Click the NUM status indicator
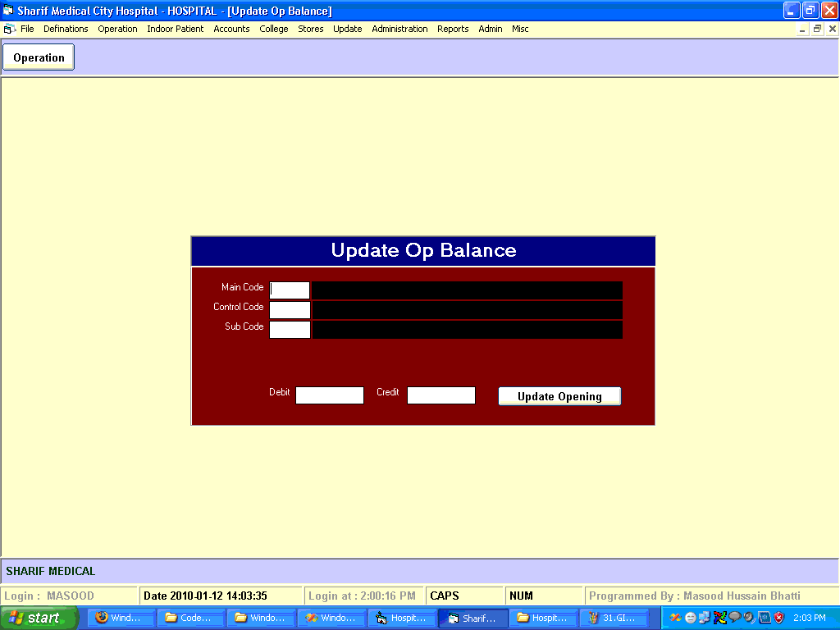Image resolution: width=840 pixels, height=630 pixels. [544, 596]
